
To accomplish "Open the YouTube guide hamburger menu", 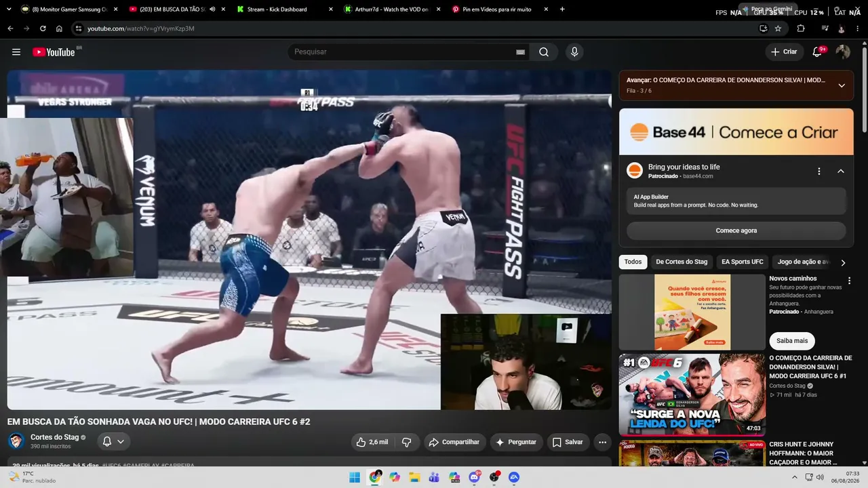I will [16, 52].
